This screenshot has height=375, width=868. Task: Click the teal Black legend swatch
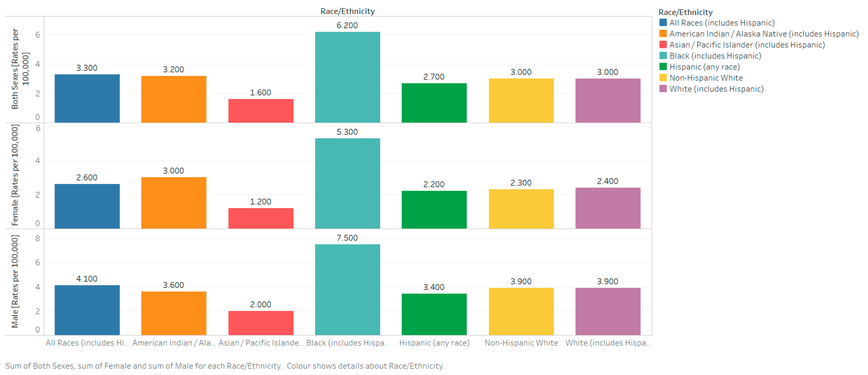(663, 56)
